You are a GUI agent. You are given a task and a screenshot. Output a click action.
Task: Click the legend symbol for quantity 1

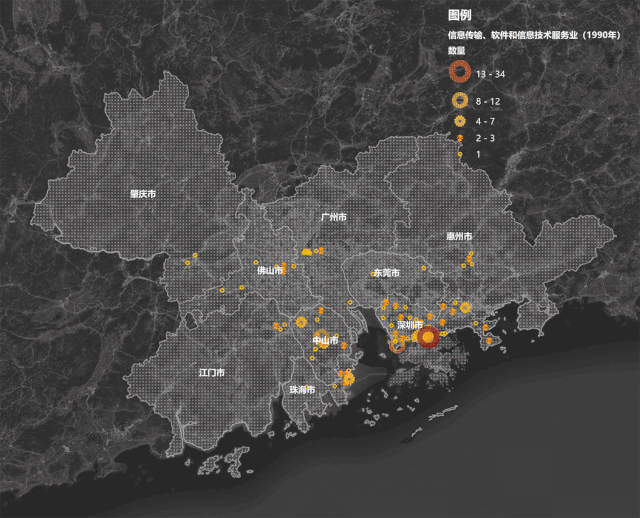point(460,154)
